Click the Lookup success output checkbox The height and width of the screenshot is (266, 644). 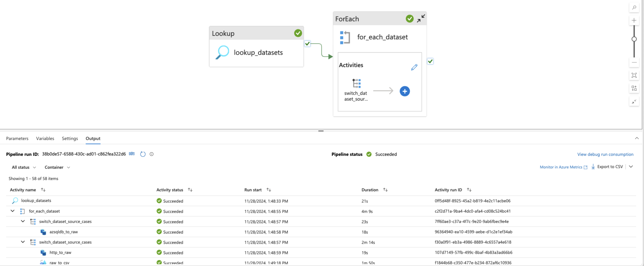click(x=307, y=44)
